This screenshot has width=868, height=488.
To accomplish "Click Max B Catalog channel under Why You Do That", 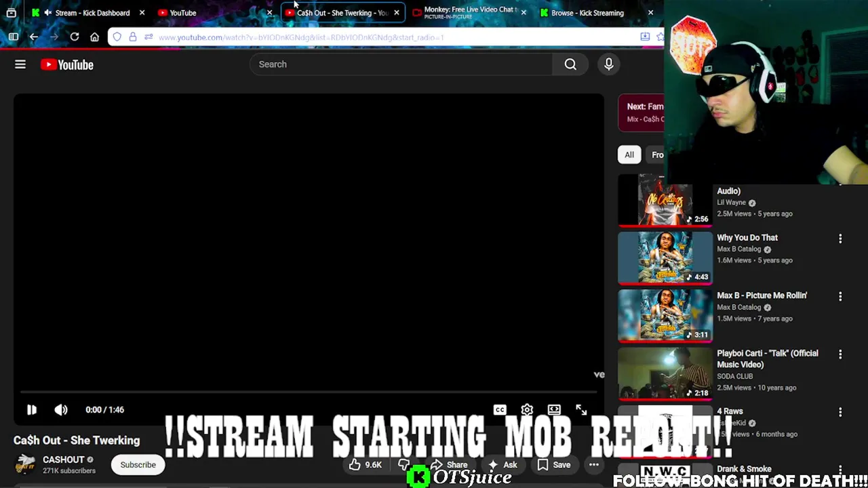I will click(739, 249).
